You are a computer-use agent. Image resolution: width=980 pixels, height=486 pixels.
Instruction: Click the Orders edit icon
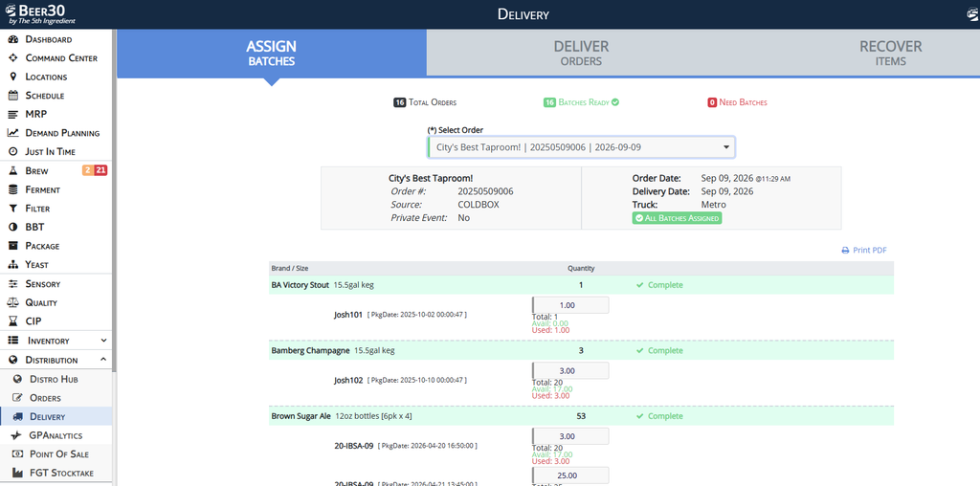[17, 398]
